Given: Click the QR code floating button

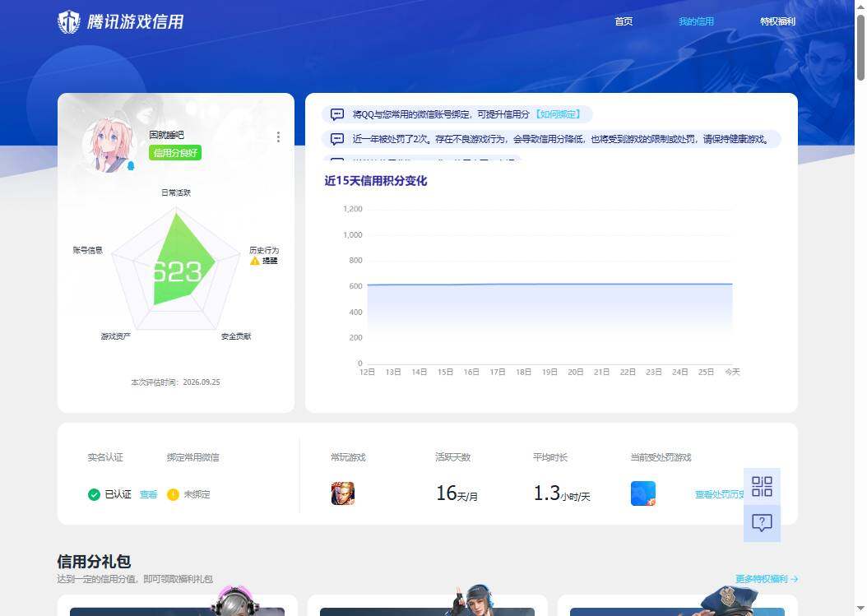Looking at the screenshot, I should click(x=762, y=487).
